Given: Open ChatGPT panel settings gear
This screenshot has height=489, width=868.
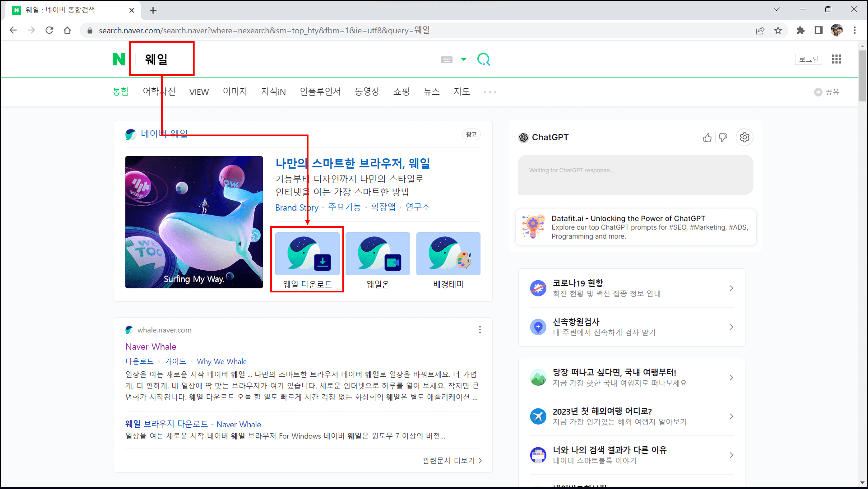Looking at the screenshot, I should (x=744, y=137).
